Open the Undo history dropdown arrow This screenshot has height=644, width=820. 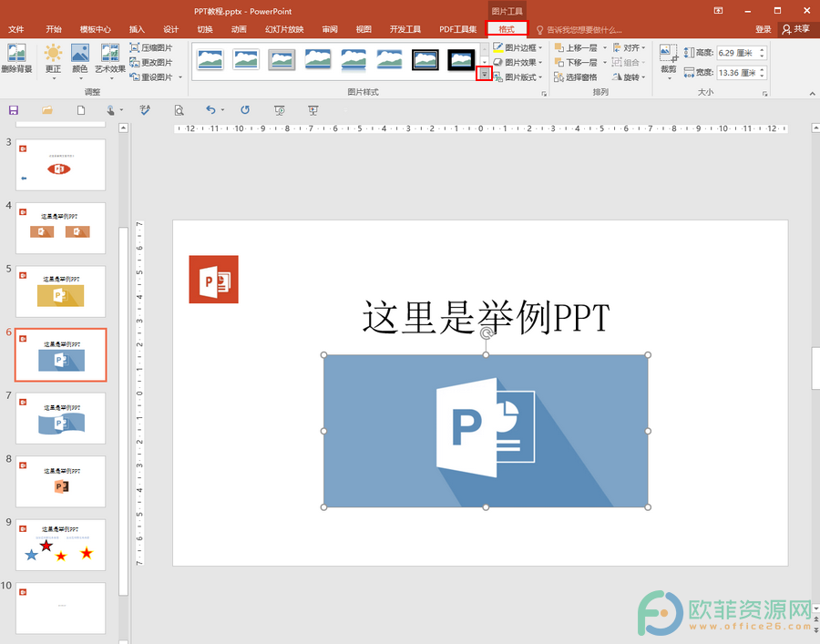tap(223, 110)
